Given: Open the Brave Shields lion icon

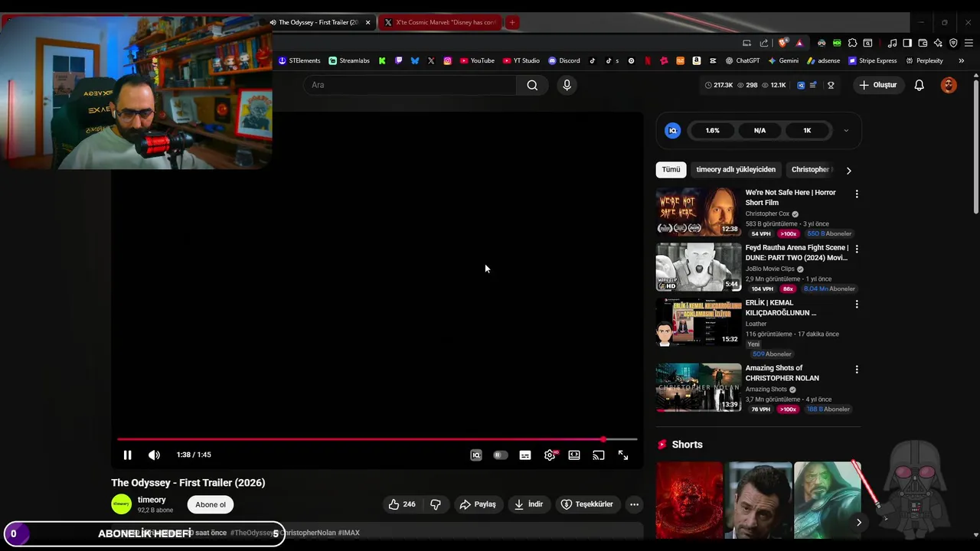Looking at the screenshot, I should pos(782,43).
